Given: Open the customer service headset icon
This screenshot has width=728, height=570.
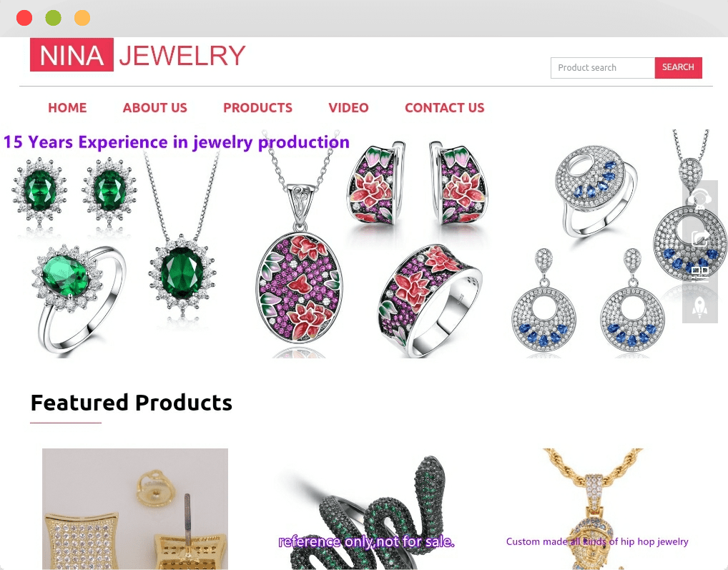Looking at the screenshot, I should click(699, 198).
